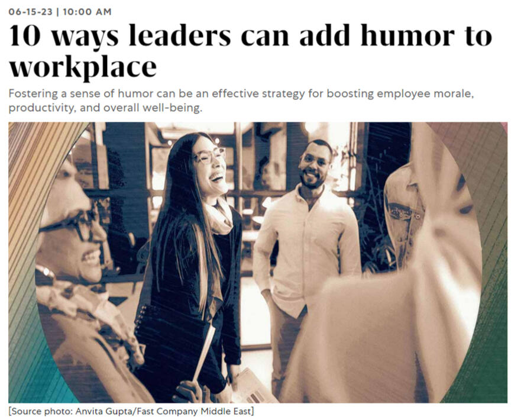Click the date "06-15-23" above the headline

pyautogui.click(x=31, y=12)
